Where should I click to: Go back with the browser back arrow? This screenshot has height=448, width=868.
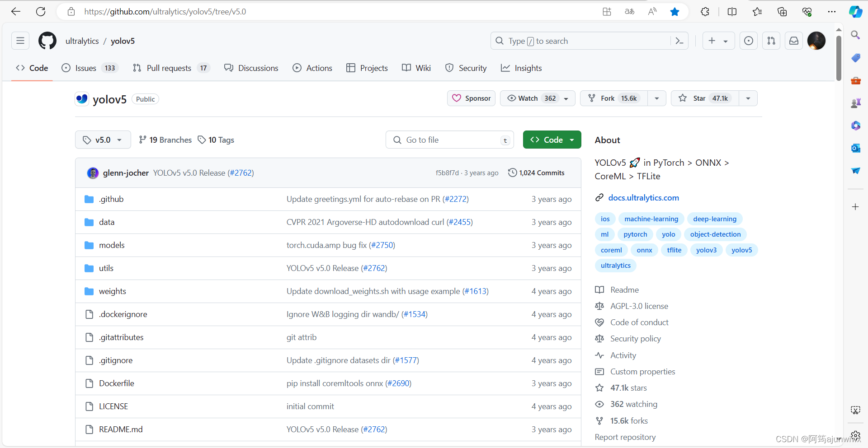coord(16,12)
